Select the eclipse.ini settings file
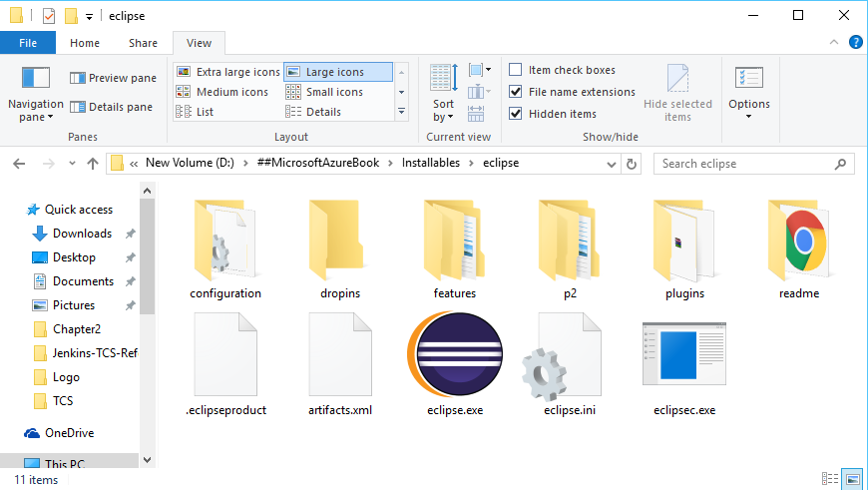Viewport: 868px width, 490px height. [x=569, y=358]
